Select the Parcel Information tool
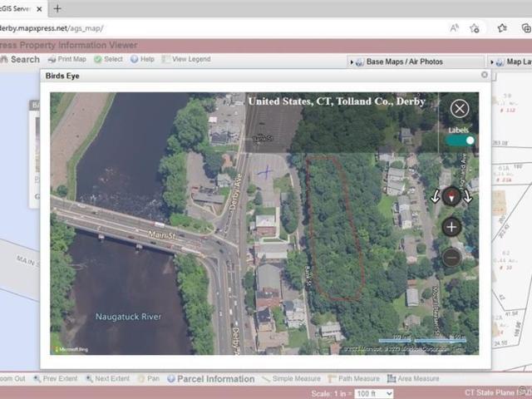The width and height of the screenshot is (532, 399). point(210,379)
